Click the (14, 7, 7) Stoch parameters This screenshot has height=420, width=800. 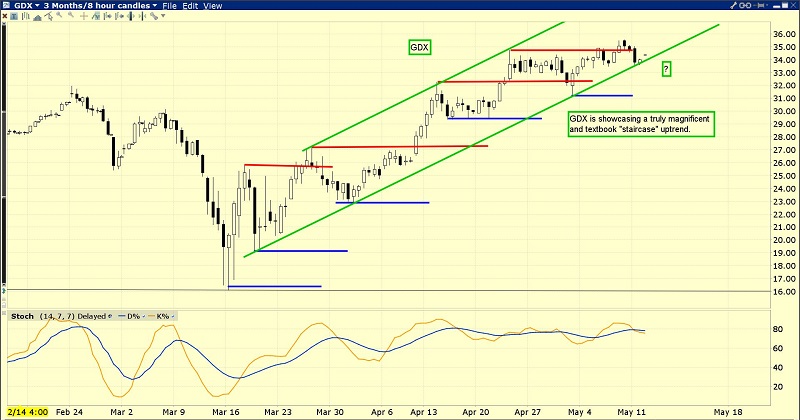click(x=57, y=316)
